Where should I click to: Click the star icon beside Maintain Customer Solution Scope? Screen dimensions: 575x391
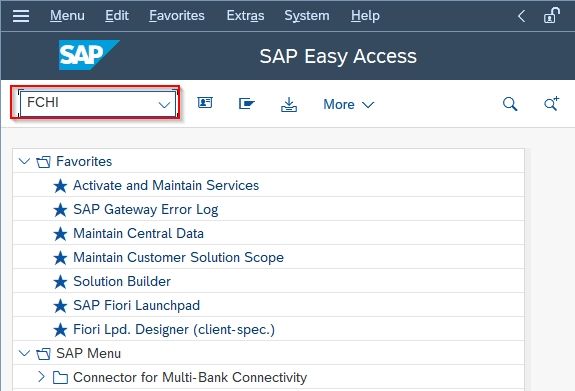pos(60,258)
